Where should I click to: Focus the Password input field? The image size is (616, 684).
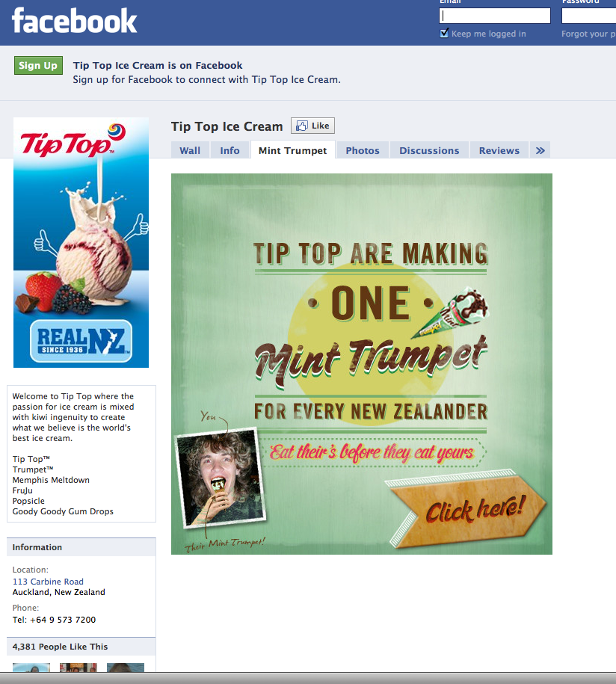[588, 16]
